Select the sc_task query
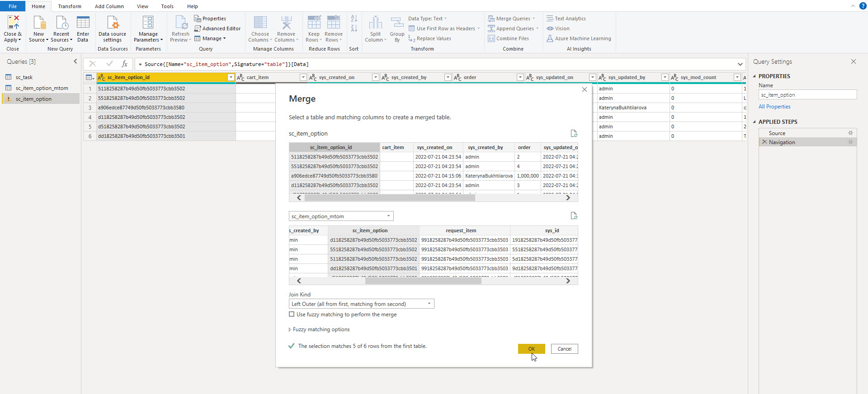The width and height of the screenshot is (868, 394). (24, 77)
